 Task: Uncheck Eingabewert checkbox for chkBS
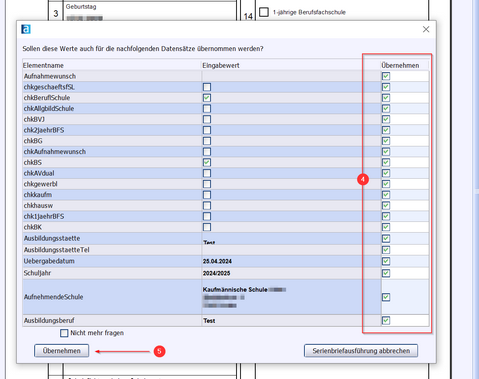point(207,162)
